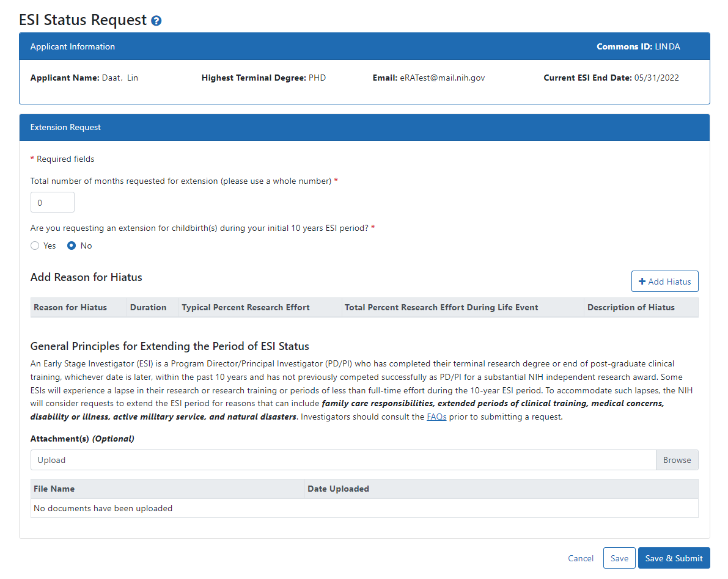Click the General Principles heading
The image size is (728, 579).
click(x=169, y=346)
